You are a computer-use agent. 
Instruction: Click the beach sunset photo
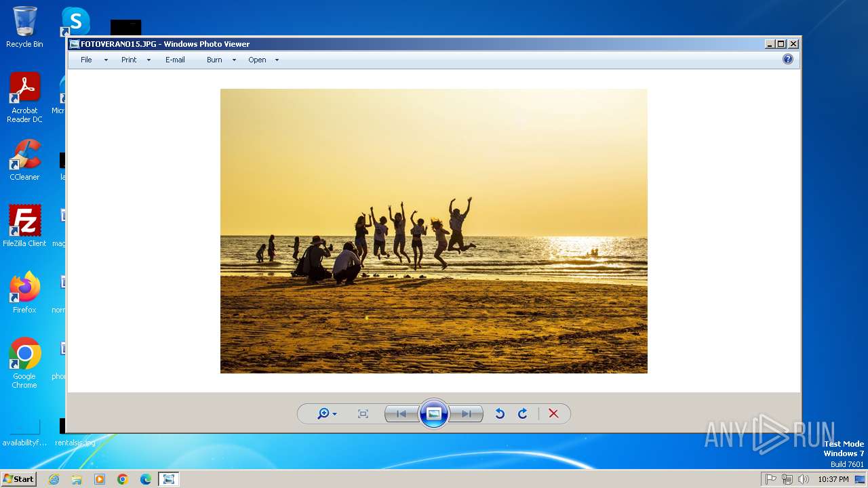(x=434, y=231)
